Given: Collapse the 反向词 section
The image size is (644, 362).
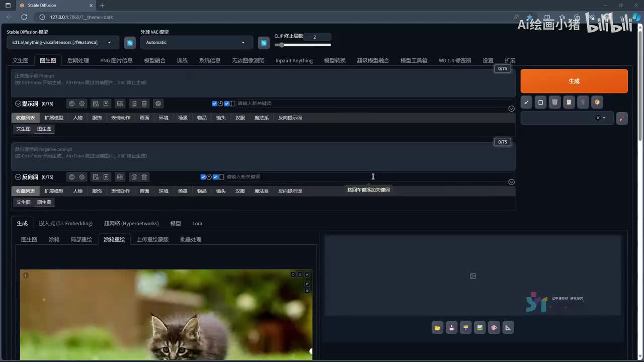Looking at the screenshot, I should pyautogui.click(x=18, y=177).
